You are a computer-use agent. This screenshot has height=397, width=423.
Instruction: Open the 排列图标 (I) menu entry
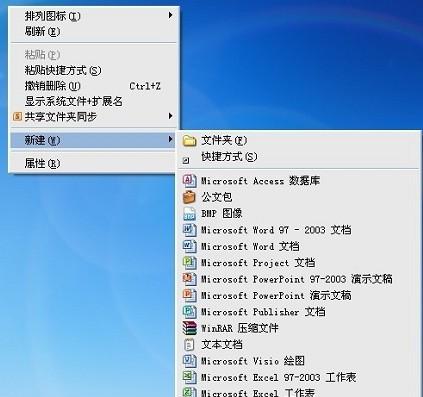pos(93,16)
